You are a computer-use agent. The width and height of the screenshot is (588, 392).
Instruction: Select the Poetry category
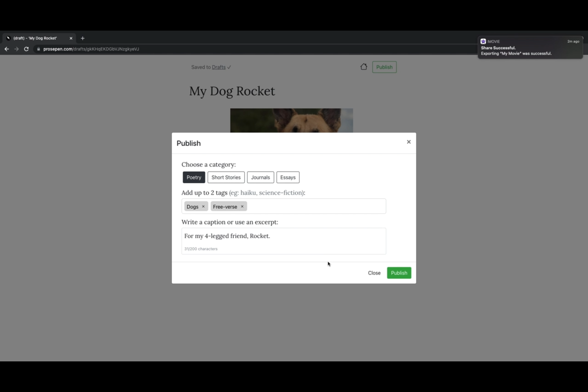[194, 177]
